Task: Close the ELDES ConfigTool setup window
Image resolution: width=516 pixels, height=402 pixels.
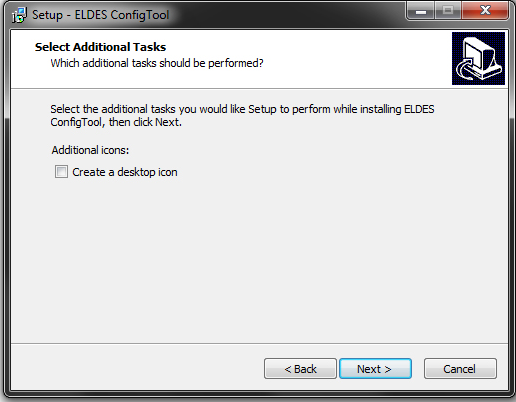Action: (485, 12)
